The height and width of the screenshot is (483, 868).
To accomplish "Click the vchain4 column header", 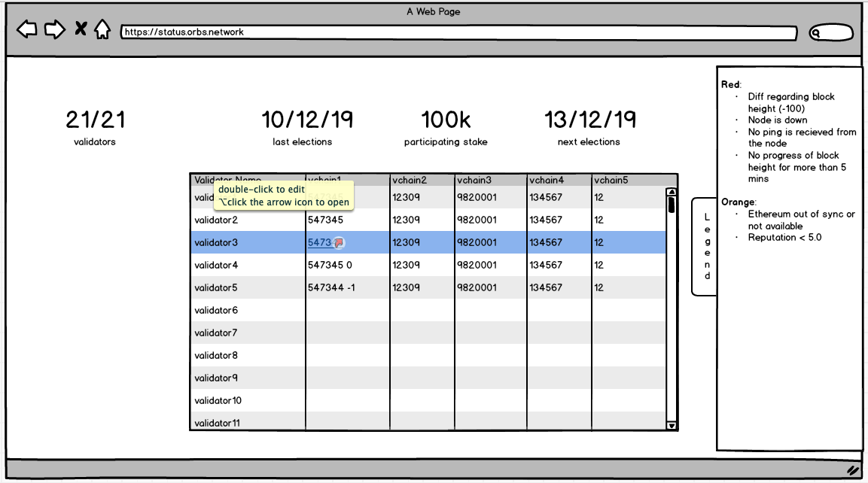I will [x=547, y=180].
